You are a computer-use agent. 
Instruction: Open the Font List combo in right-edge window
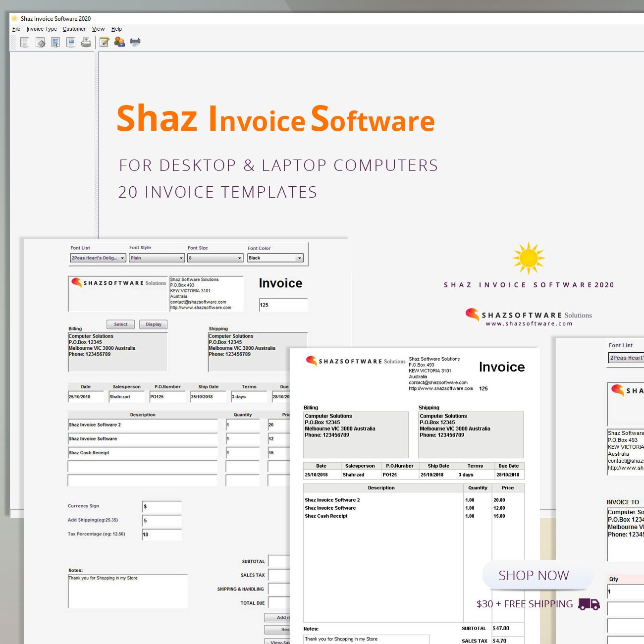626,358
